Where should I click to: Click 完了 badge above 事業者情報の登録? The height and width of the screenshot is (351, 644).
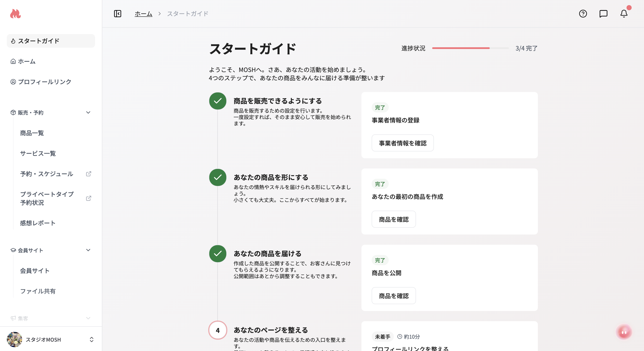(x=380, y=107)
